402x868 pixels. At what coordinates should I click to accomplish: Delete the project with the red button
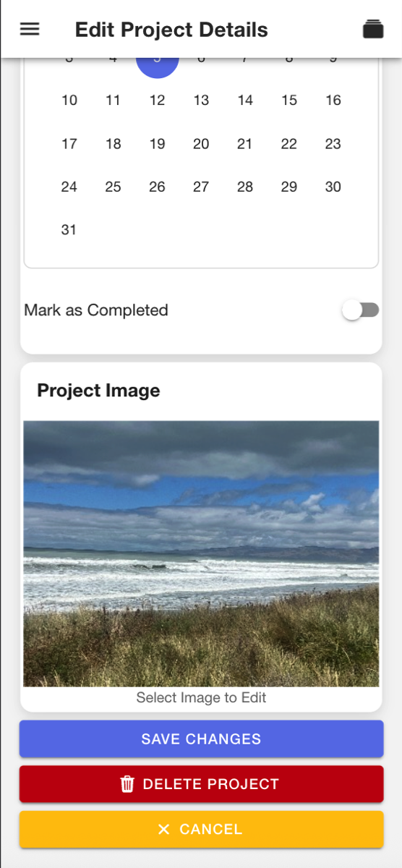[x=201, y=784]
